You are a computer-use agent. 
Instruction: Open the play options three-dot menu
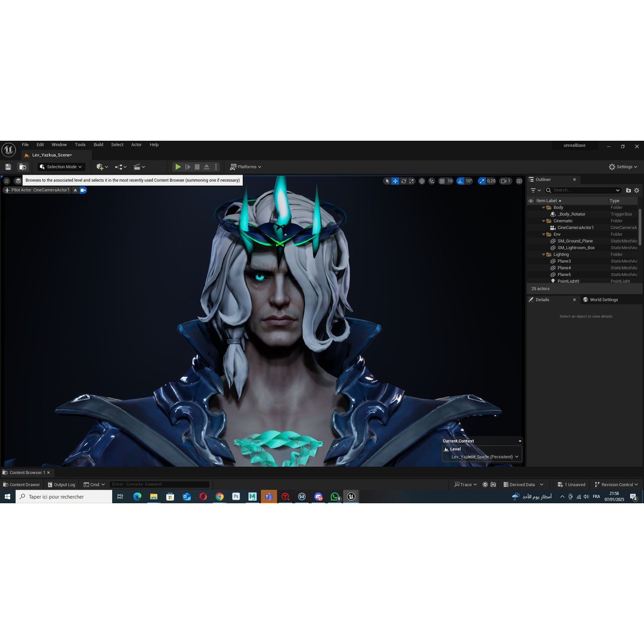click(x=216, y=167)
